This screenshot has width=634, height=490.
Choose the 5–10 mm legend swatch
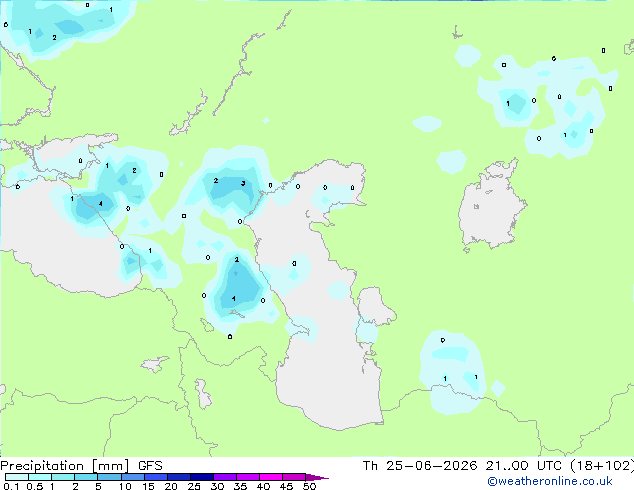click(109, 477)
